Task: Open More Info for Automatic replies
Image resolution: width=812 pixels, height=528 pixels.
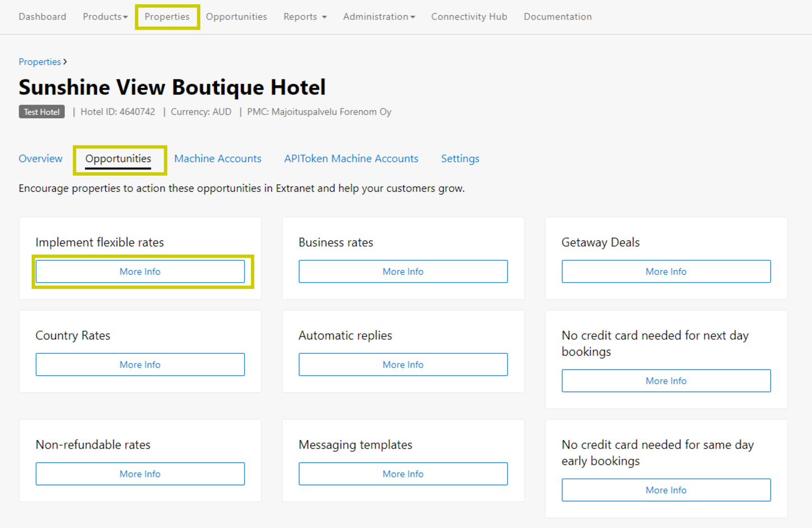Action: point(403,365)
